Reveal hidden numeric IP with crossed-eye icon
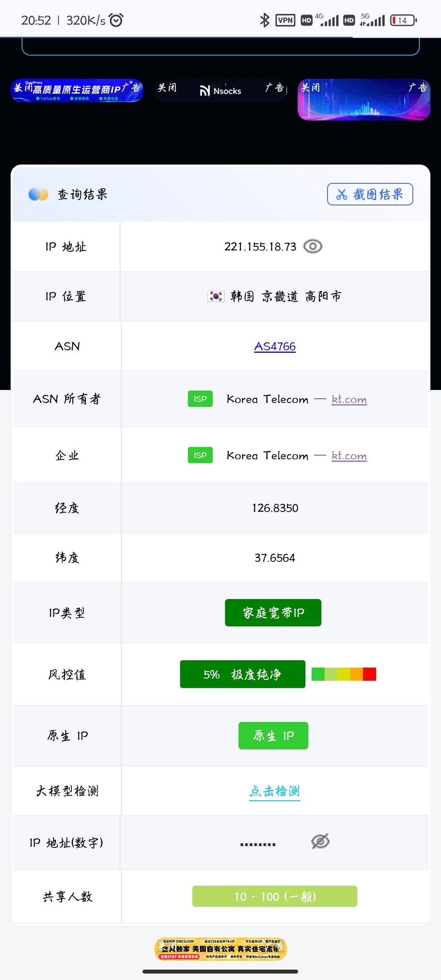This screenshot has width=441, height=980. [320, 841]
